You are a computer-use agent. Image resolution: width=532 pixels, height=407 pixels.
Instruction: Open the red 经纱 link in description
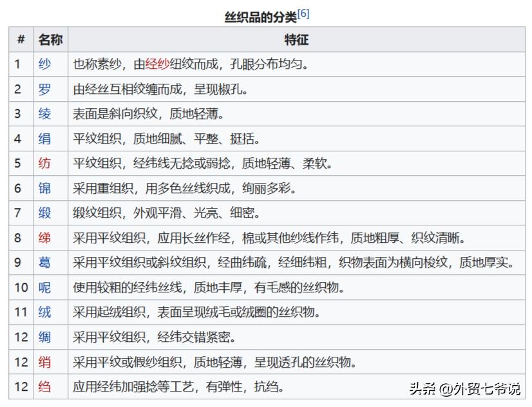[157, 64]
